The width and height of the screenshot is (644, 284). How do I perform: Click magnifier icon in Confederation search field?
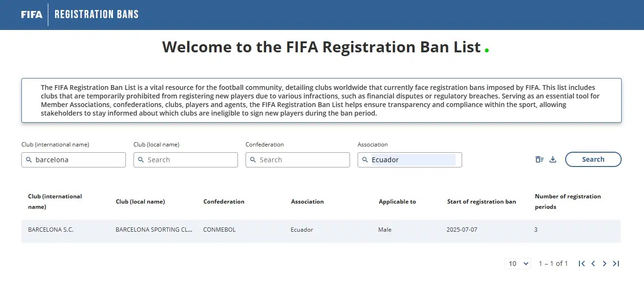pos(253,160)
